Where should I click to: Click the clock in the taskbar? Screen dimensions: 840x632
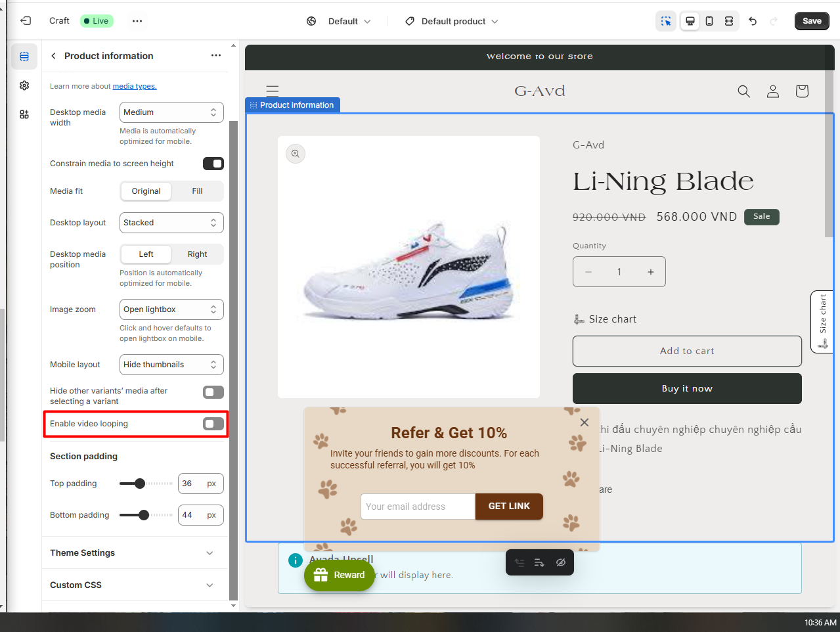pos(820,622)
